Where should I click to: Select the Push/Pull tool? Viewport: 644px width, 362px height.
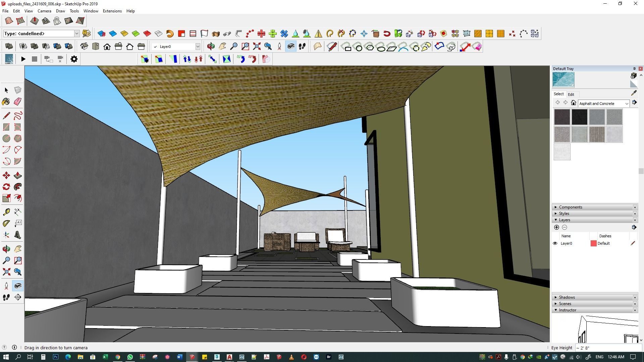(18, 176)
